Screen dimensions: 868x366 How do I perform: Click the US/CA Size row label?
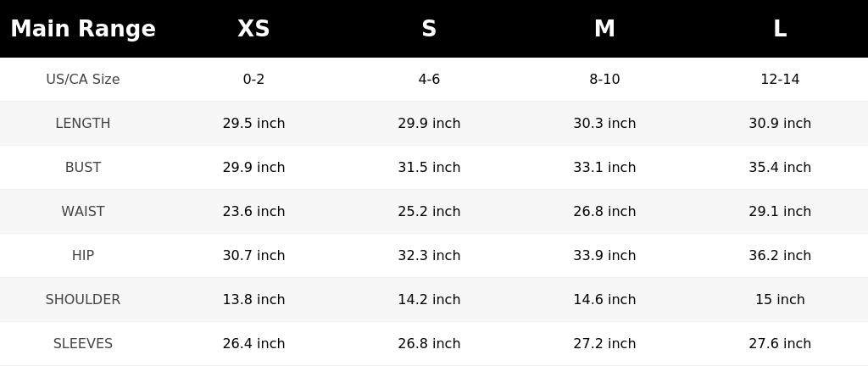[83, 80]
